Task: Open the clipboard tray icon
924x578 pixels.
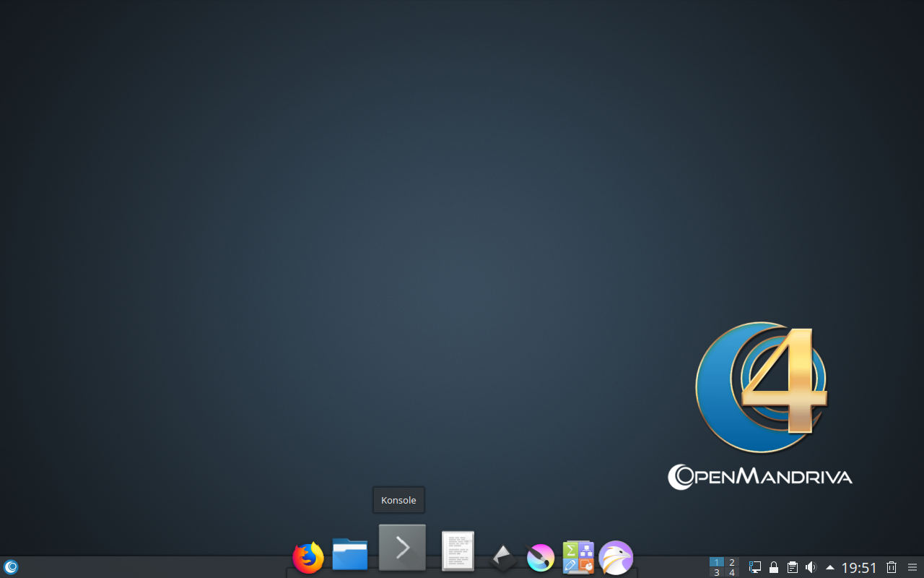Action: pyautogui.click(x=793, y=568)
